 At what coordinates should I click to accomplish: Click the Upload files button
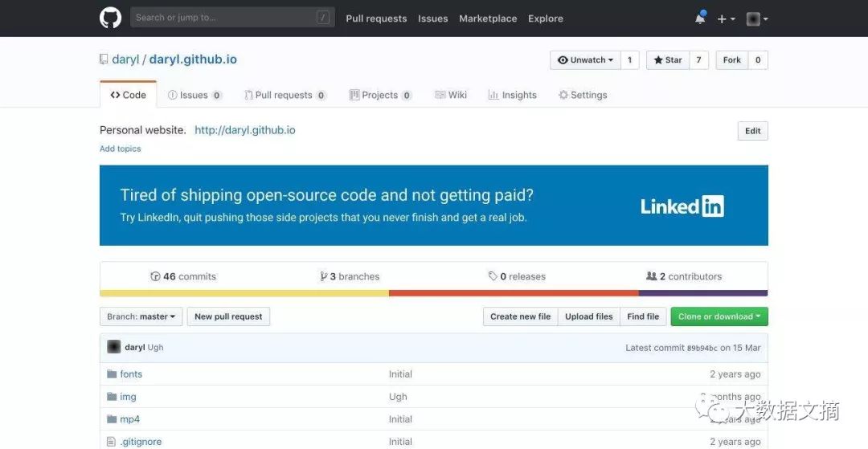click(x=589, y=316)
